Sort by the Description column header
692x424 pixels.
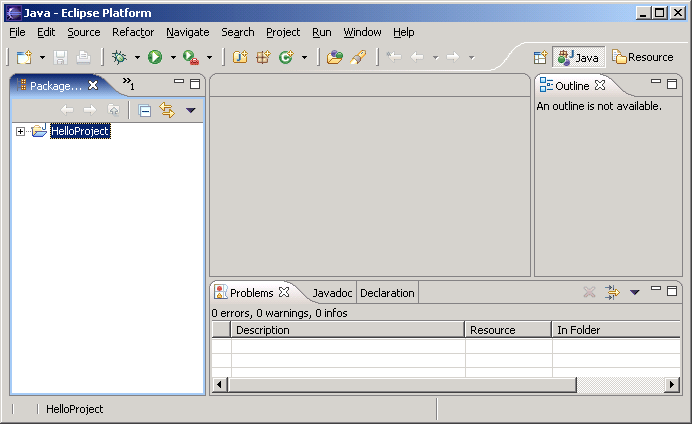coord(347,330)
